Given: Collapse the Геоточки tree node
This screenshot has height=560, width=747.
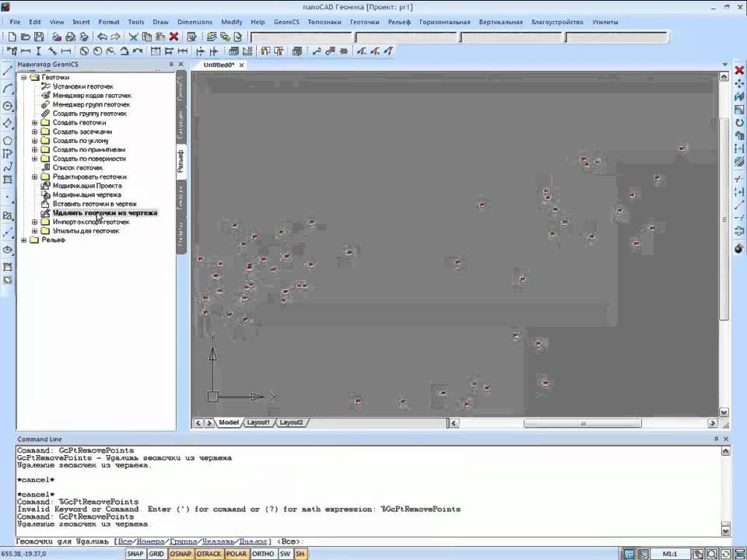Looking at the screenshot, I should [x=24, y=77].
